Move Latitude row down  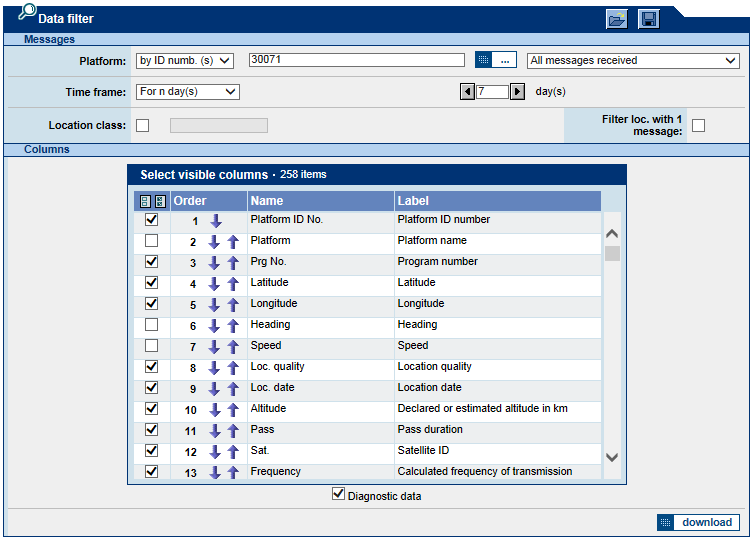pyautogui.click(x=214, y=284)
